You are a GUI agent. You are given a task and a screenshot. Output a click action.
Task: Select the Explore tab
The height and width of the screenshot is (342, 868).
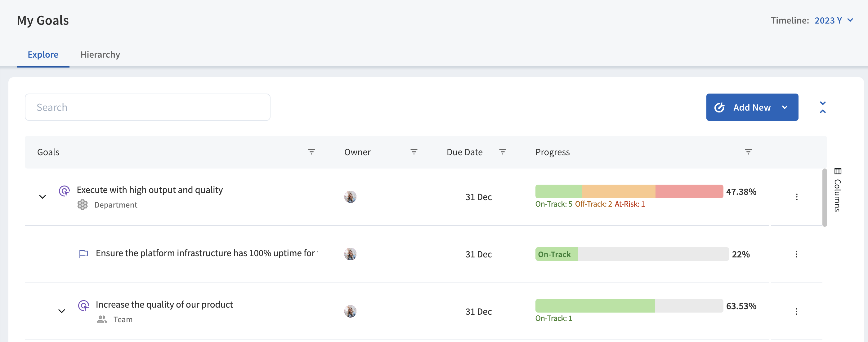pos(43,55)
